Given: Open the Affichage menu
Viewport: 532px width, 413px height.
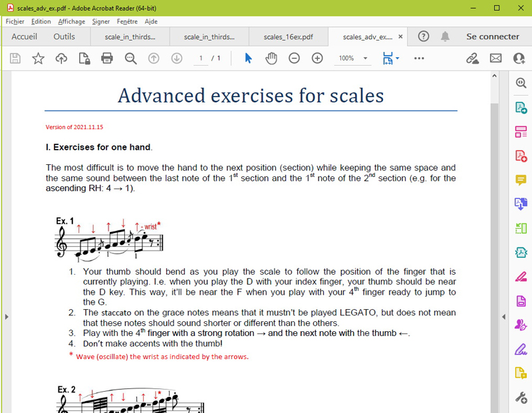Looking at the screenshot, I should click(x=71, y=21).
